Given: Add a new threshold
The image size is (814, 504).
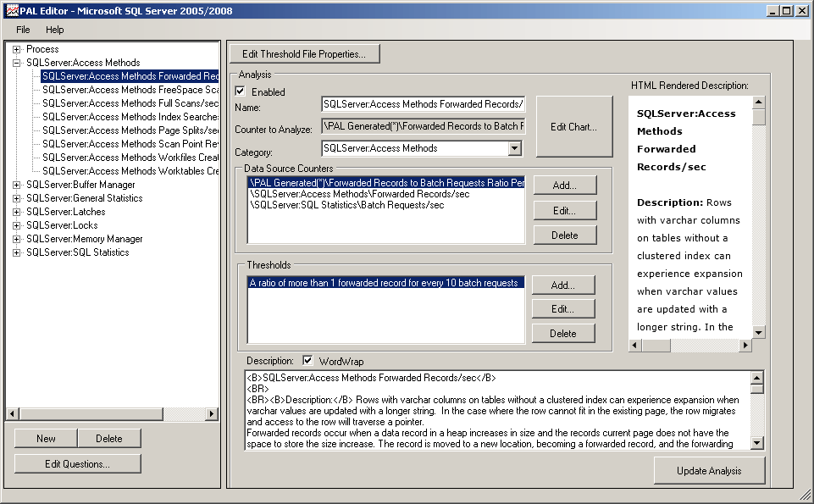Looking at the screenshot, I should click(x=563, y=285).
